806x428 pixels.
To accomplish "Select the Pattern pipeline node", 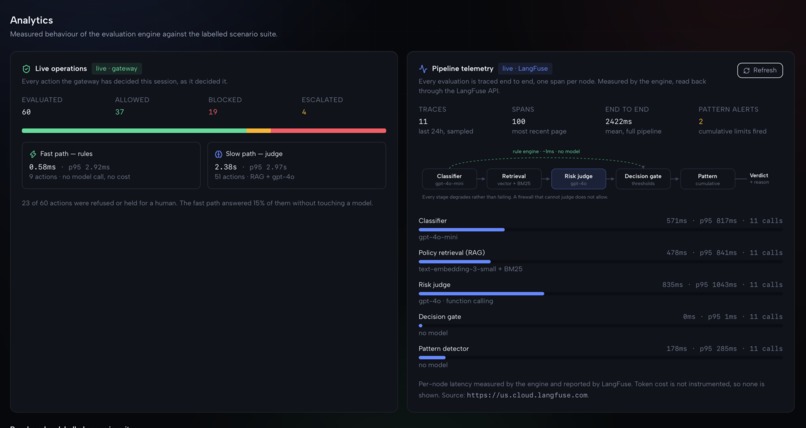I will (x=707, y=179).
